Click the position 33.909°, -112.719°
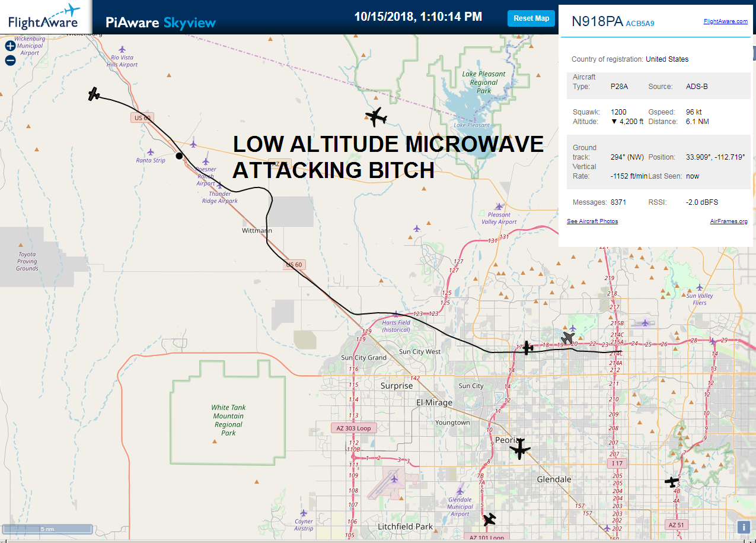756x543 pixels. [716, 157]
